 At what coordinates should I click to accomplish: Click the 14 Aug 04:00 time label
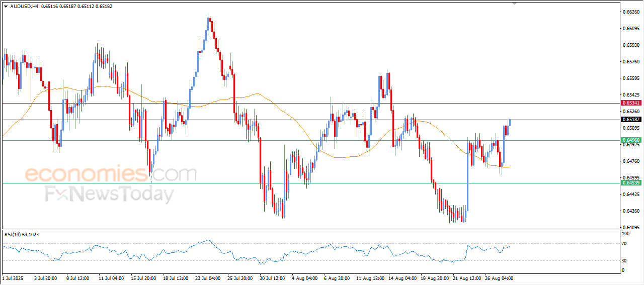(402, 277)
